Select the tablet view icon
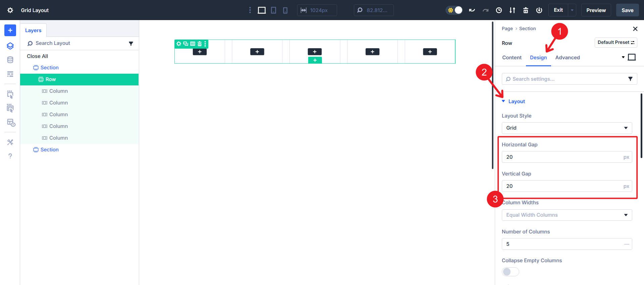 tap(273, 10)
